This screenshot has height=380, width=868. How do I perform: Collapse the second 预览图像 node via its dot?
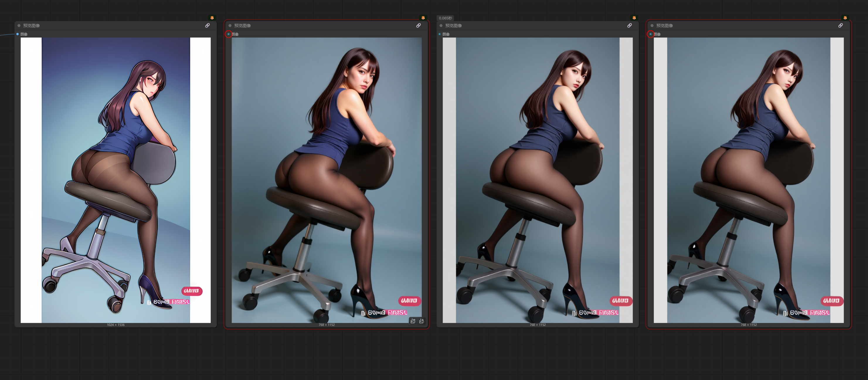tap(230, 26)
